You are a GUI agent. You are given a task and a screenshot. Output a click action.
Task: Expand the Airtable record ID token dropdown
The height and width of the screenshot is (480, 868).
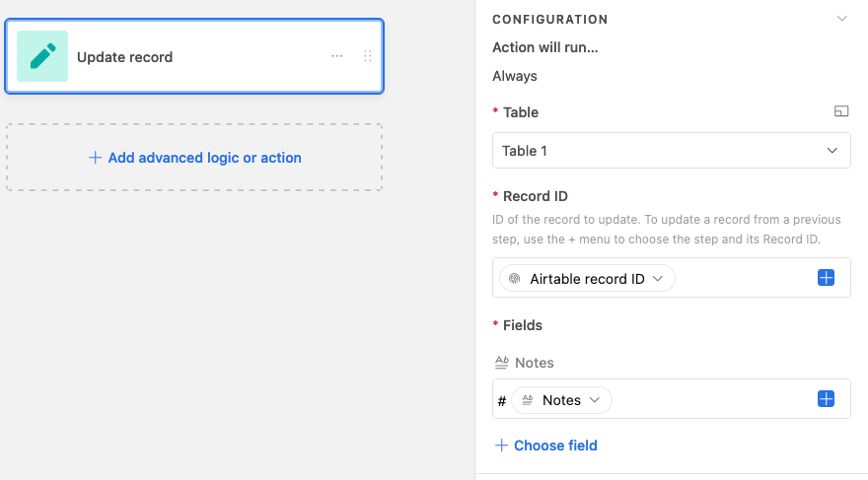(658, 279)
